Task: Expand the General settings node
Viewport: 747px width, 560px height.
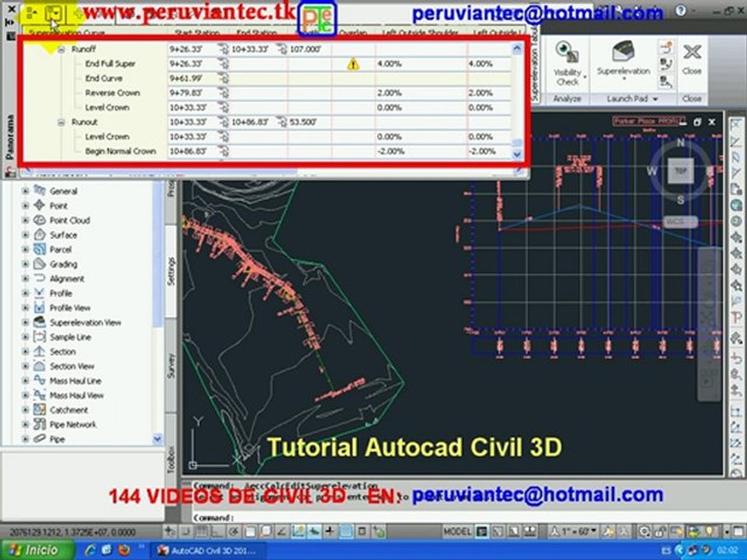Action: 25,191
